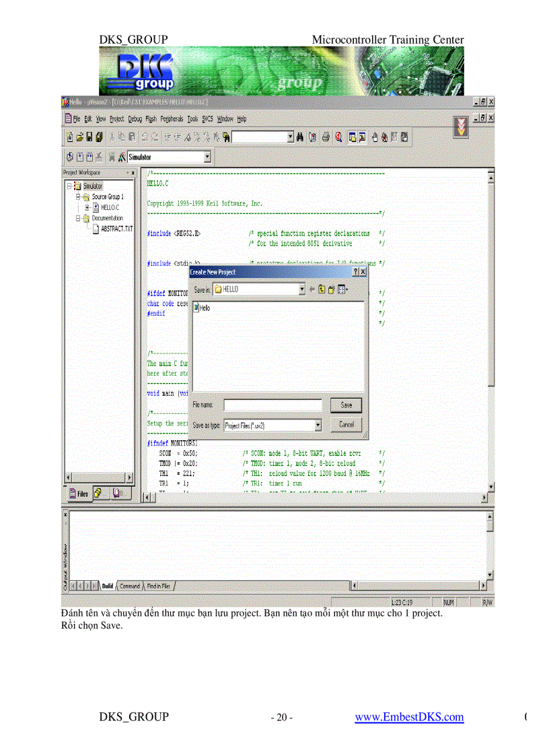Save the current file via Save icon
This screenshot has width=549, height=756.
pyautogui.click(x=89, y=137)
